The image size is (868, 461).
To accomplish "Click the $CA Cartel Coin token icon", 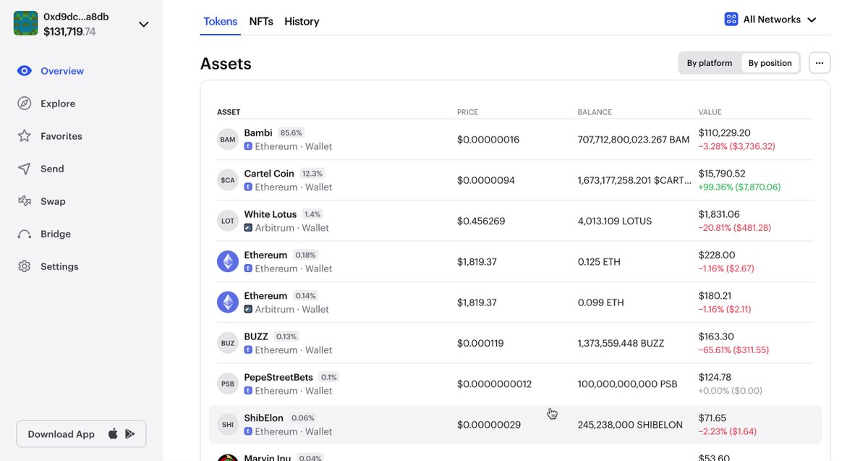I will click(x=228, y=180).
